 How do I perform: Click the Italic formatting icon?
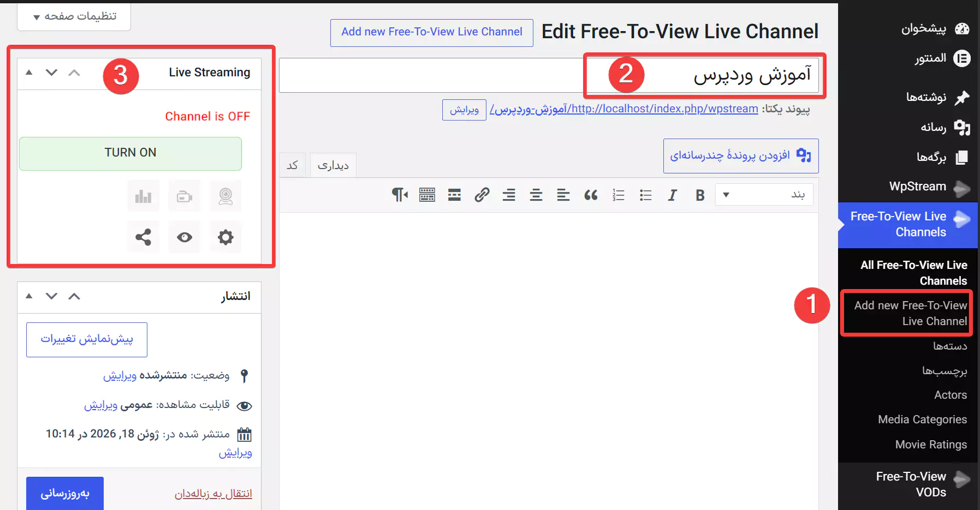pyautogui.click(x=673, y=195)
